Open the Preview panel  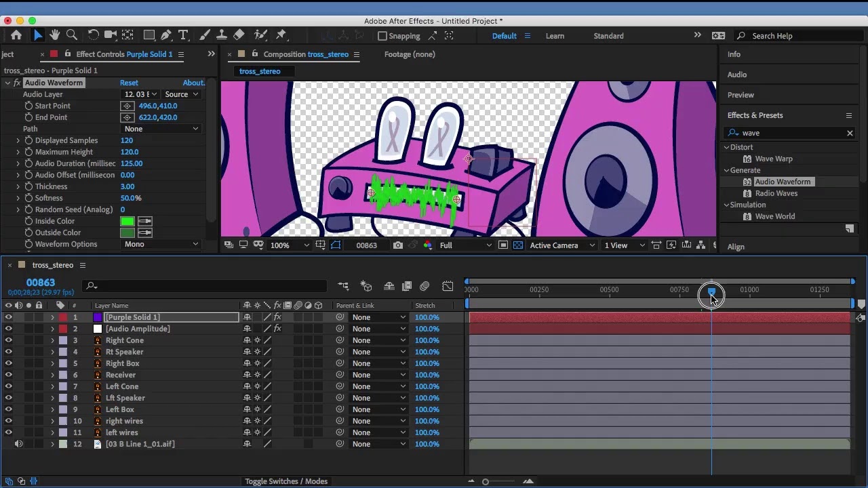pyautogui.click(x=741, y=95)
